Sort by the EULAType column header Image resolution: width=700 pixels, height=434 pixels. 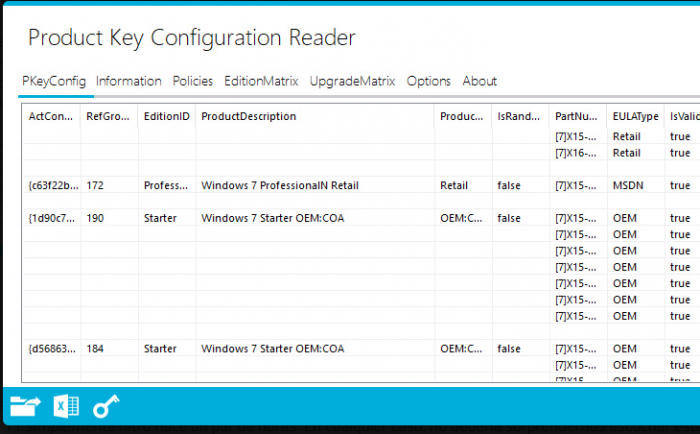coord(635,117)
